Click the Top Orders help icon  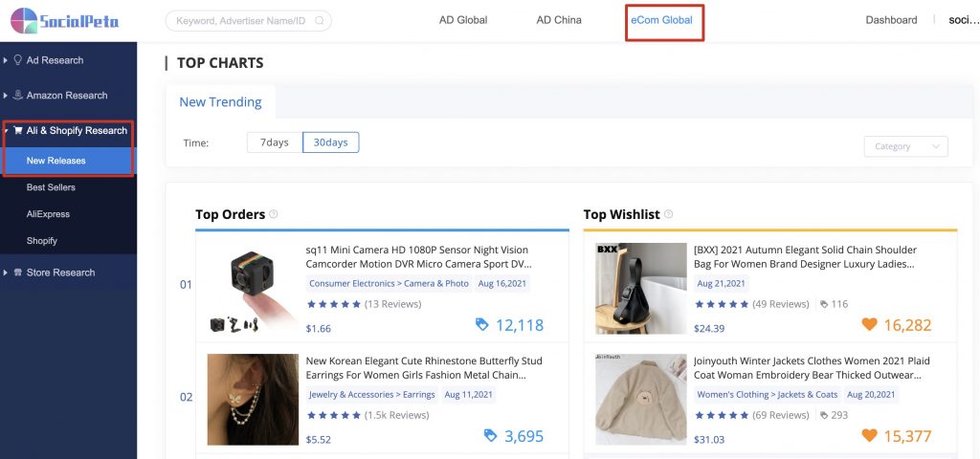coord(273,214)
